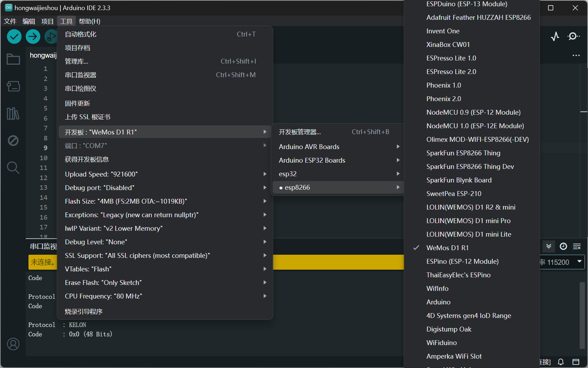This screenshot has height=368, width=588.
Task: Expand the 开发板: "WeMos D1 R1" submenu
Action: [x=165, y=132]
